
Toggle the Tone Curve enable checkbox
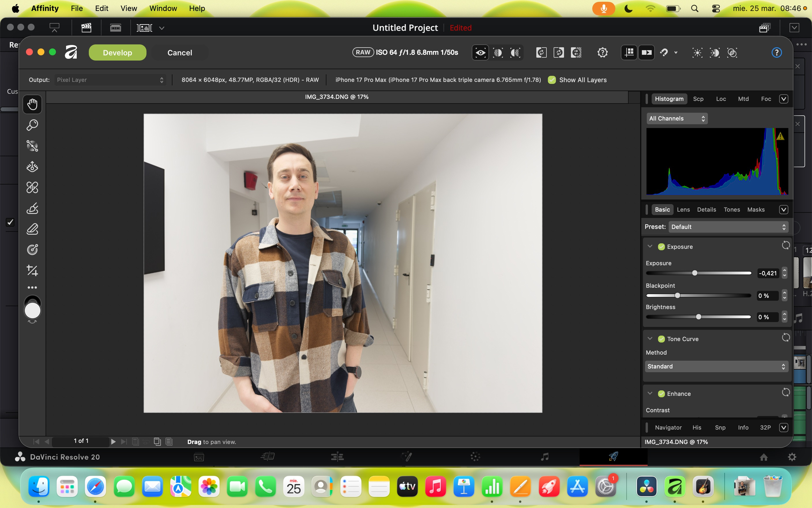click(x=661, y=339)
